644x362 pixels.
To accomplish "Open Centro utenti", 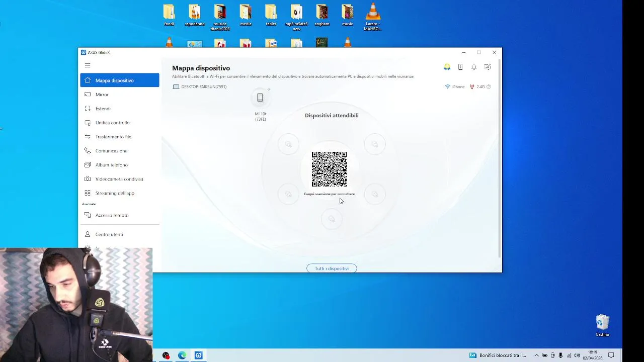I will [x=120, y=234].
